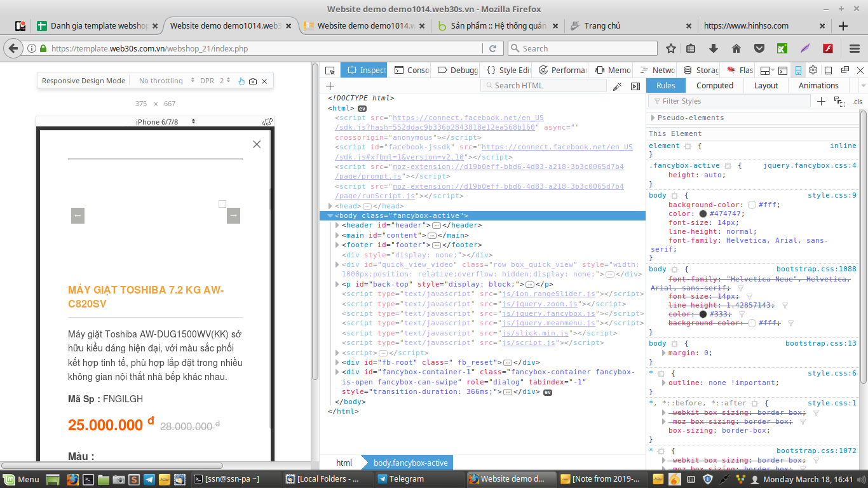Image resolution: width=868 pixels, height=488 pixels.
Task: Open a new Firefox tab
Action: (843, 26)
